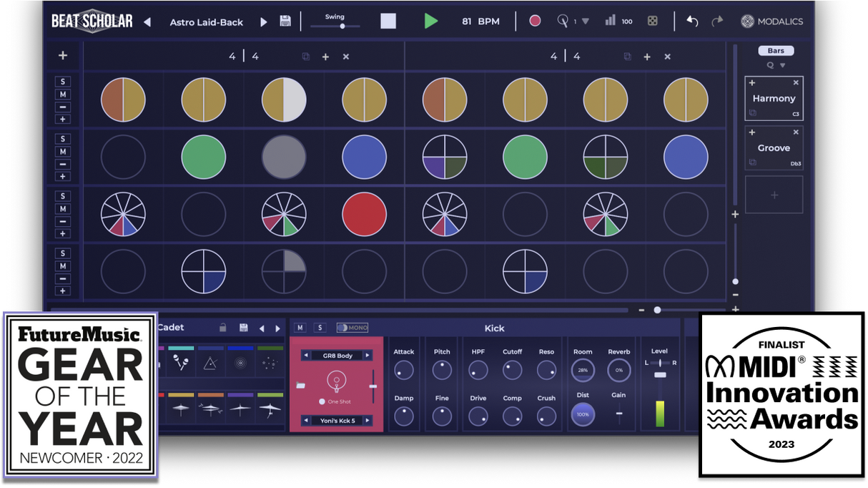
Task: Click the Bars button
Action: click(776, 51)
